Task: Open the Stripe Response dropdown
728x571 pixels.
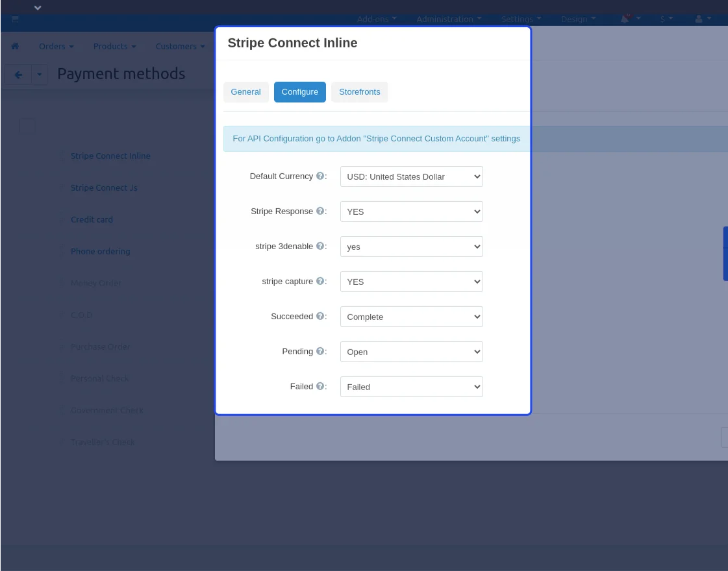Action: click(x=411, y=212)
